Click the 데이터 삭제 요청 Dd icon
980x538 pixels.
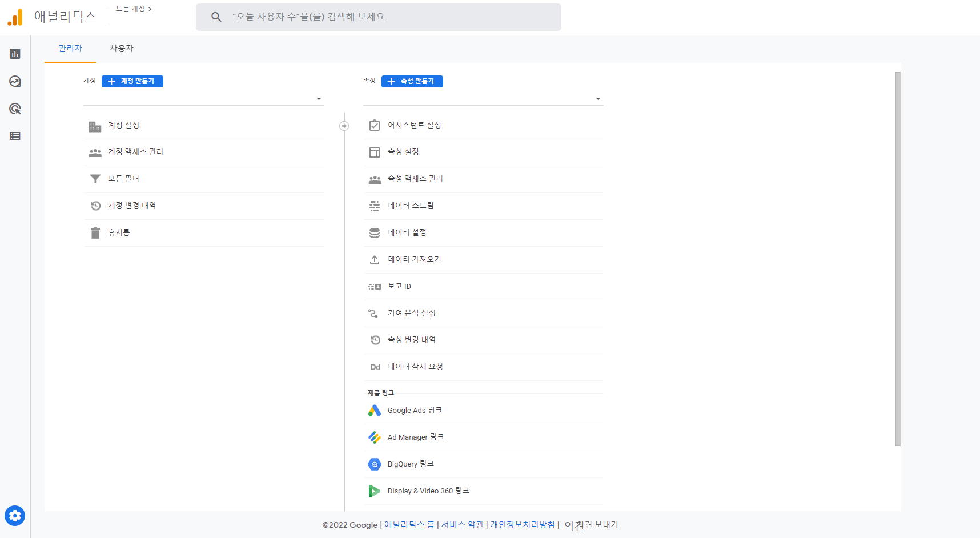[375, 367]
